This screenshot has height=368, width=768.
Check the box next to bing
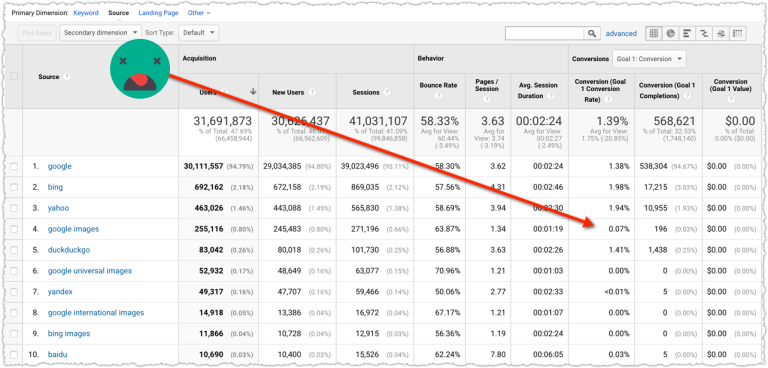tap(14, 187)
